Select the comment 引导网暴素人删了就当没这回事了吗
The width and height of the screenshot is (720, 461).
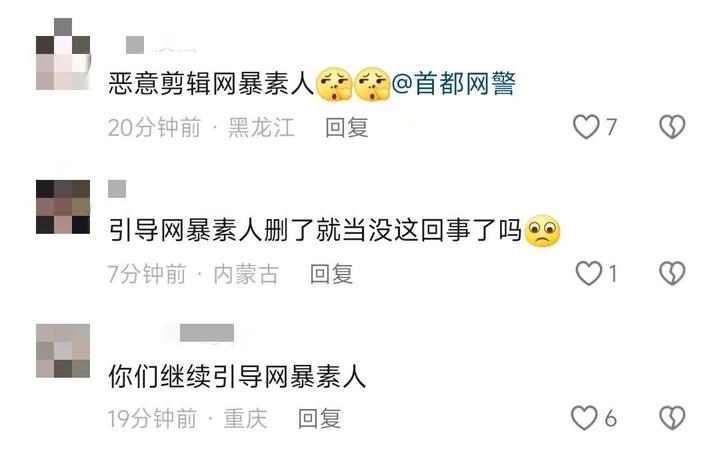coord(315,230)
